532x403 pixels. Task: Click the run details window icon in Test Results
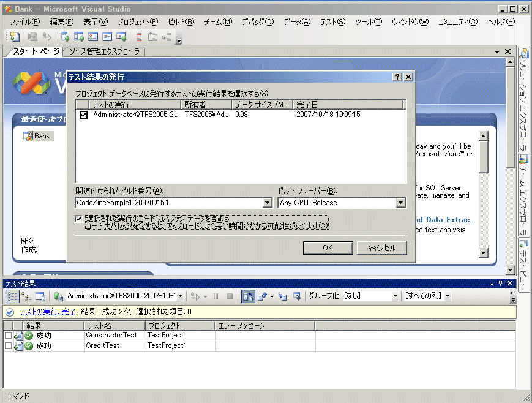coord(40,296)
